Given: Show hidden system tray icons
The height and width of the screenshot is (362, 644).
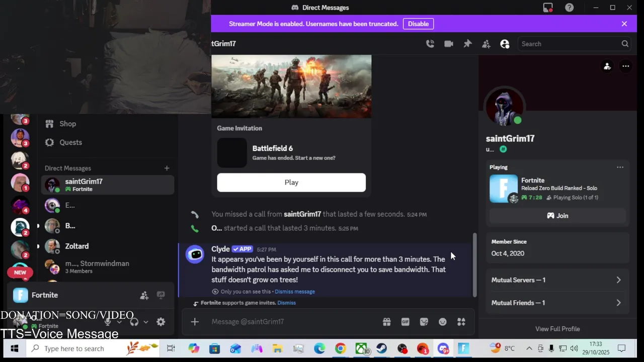Looking at the screenshot, I should coord(529,348).
